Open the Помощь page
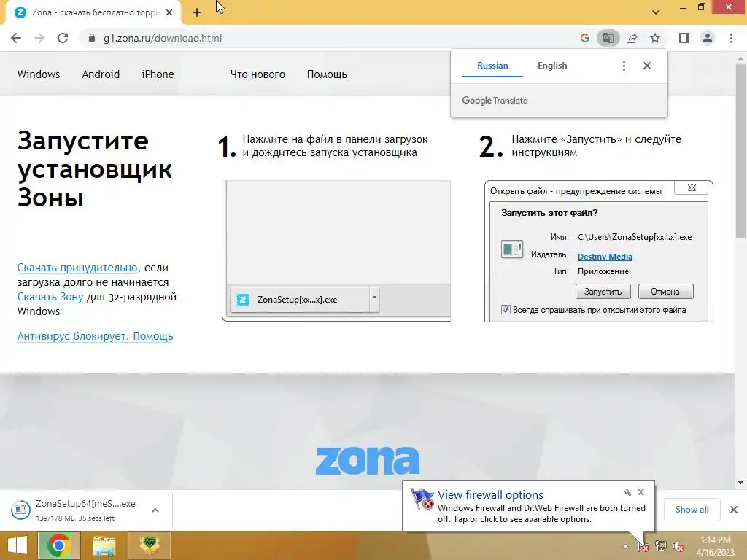This screenshot has width=747, height=560. pyautogui.click(x=327, y=74)
